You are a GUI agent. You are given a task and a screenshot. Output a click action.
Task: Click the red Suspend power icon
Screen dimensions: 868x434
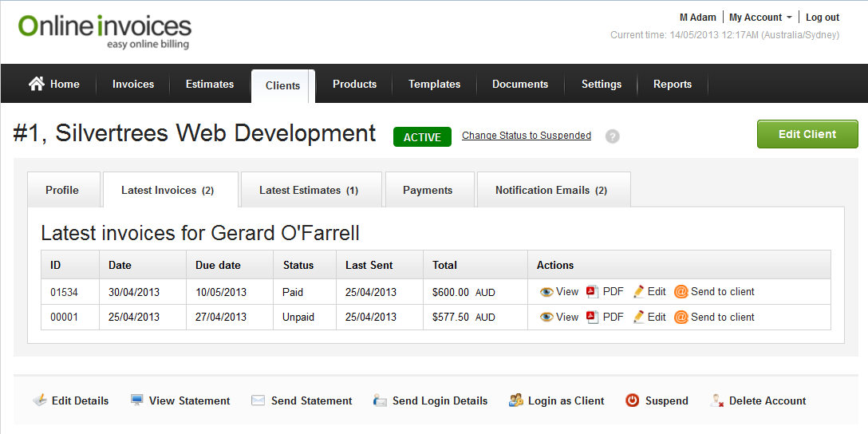pos(632,400)
